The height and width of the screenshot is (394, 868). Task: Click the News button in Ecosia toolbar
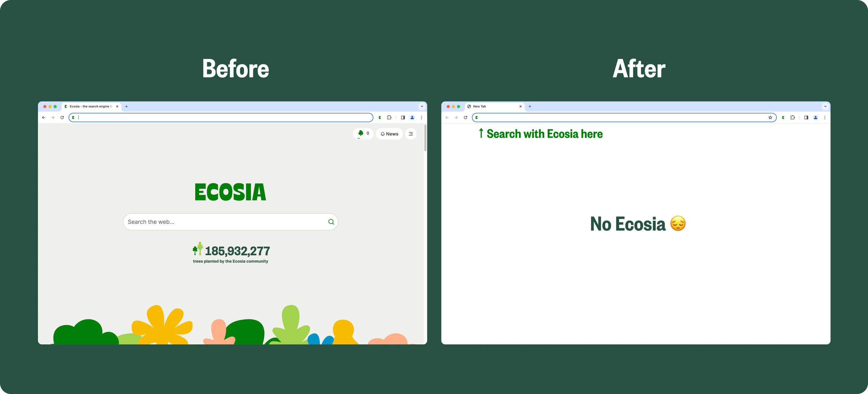pos(389,134)
